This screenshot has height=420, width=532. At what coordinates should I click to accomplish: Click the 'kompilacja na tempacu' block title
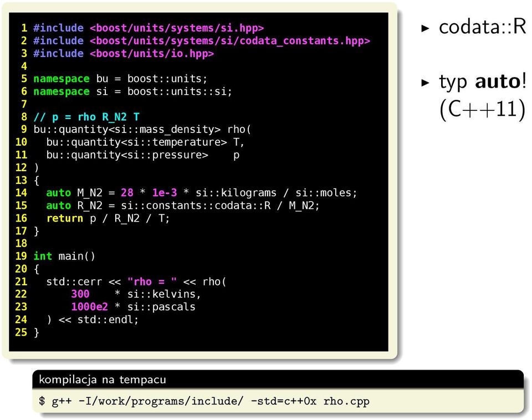(103, 380)
